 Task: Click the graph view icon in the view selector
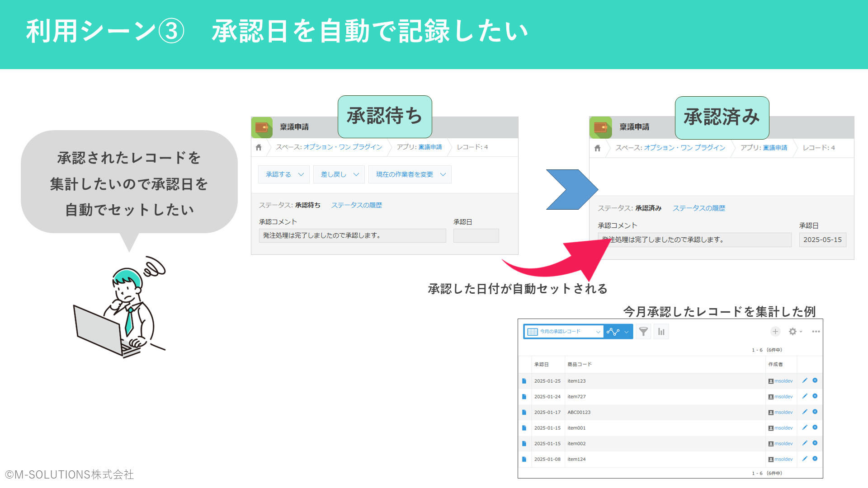coord(613,332)
